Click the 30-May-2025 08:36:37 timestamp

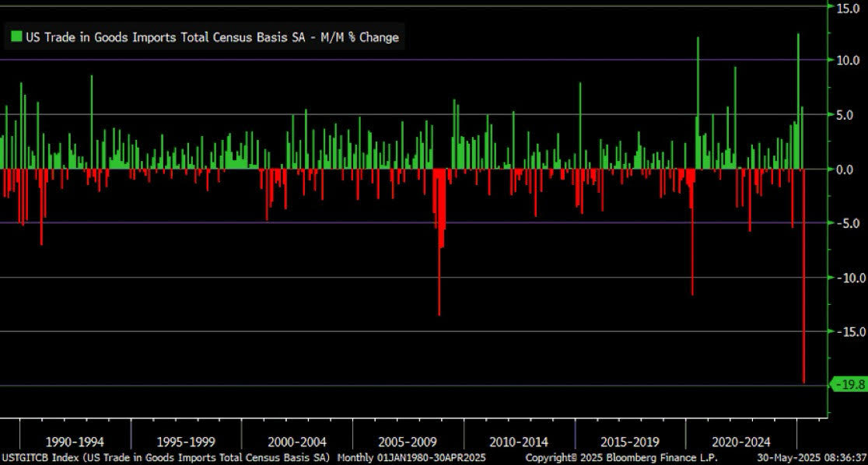pyautogui.click(x=812, y=457)
